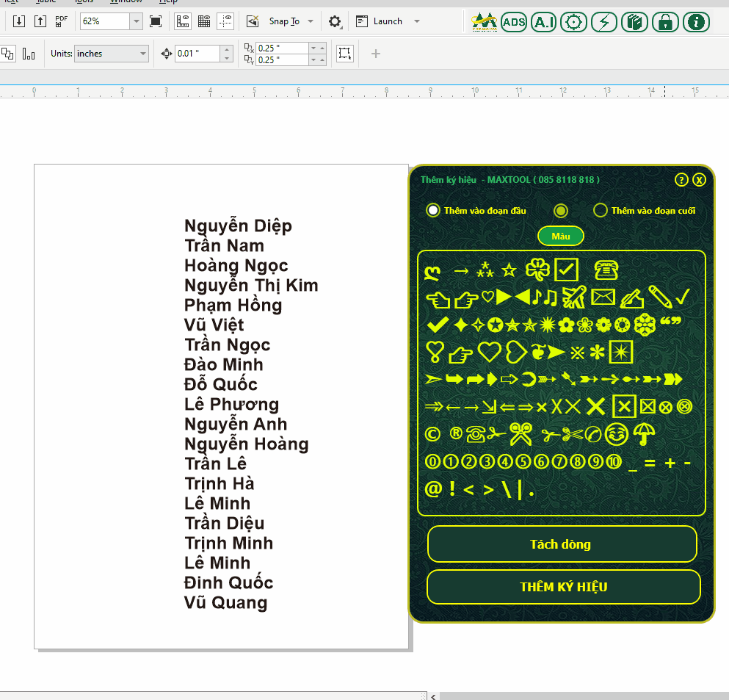Select the shamrock clover symbol
This screenshot has width=729, height=700.
(x=537, y=270)
